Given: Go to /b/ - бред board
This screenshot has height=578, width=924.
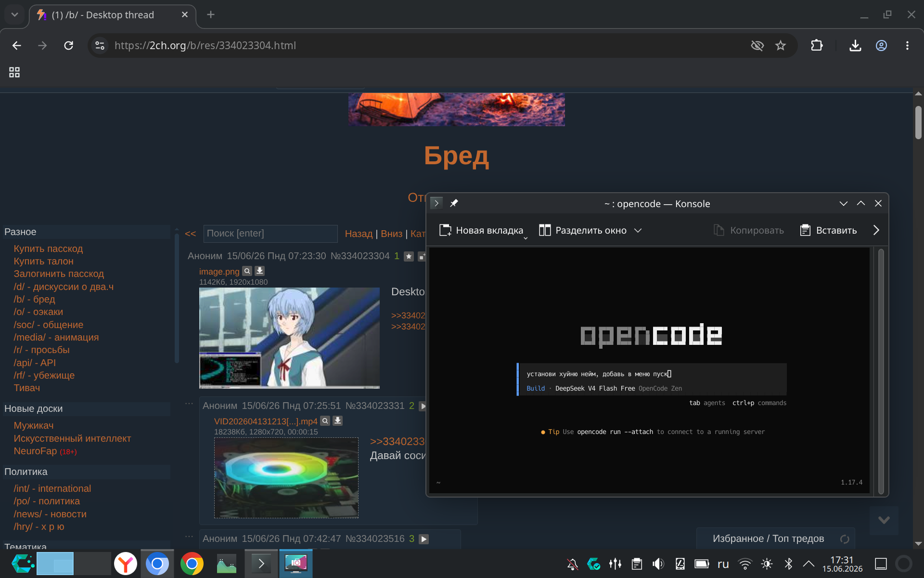Looking at the screenshot, I should [34, 299].
